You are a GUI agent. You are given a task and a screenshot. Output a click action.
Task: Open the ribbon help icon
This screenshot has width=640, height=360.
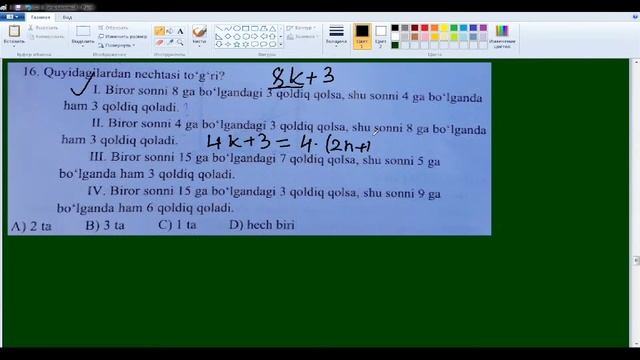coord(635,17)
